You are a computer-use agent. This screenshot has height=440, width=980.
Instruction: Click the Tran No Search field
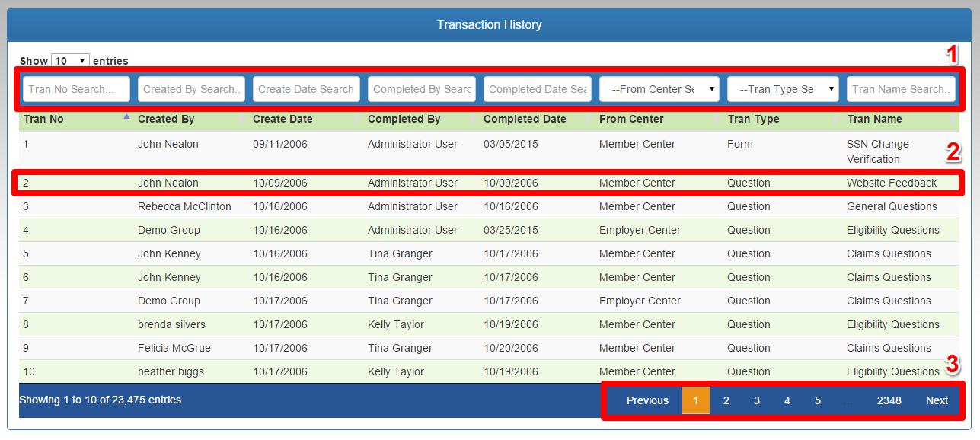(76, 89)
